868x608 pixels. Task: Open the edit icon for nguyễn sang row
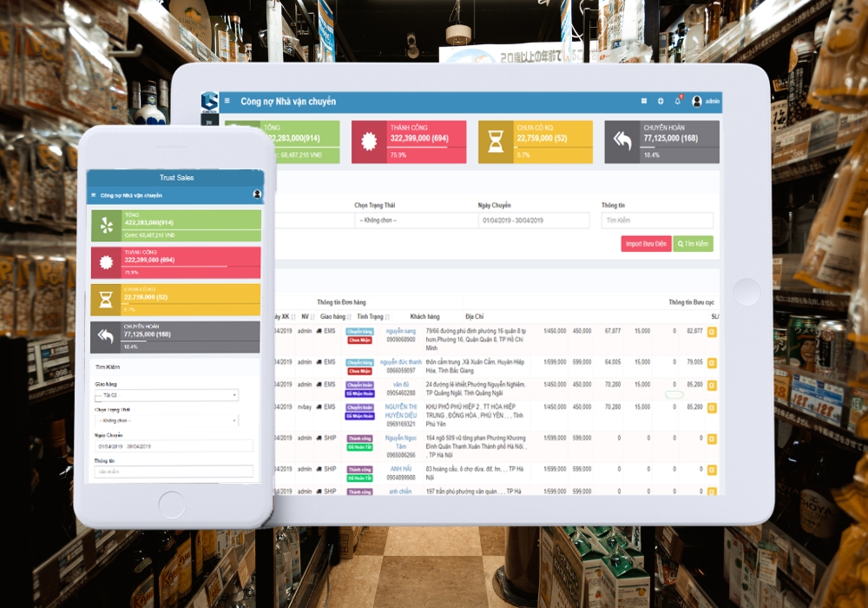point(712,332)
